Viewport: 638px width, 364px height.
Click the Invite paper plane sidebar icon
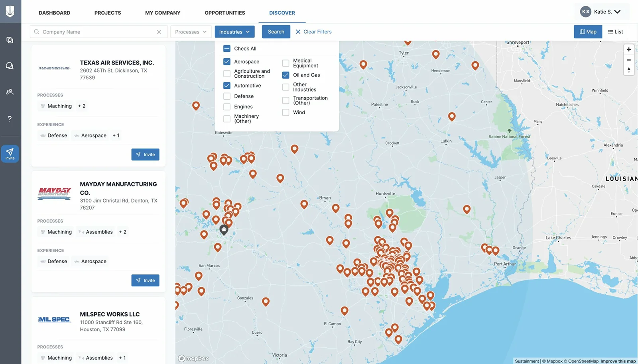click(x=10, y=154)
